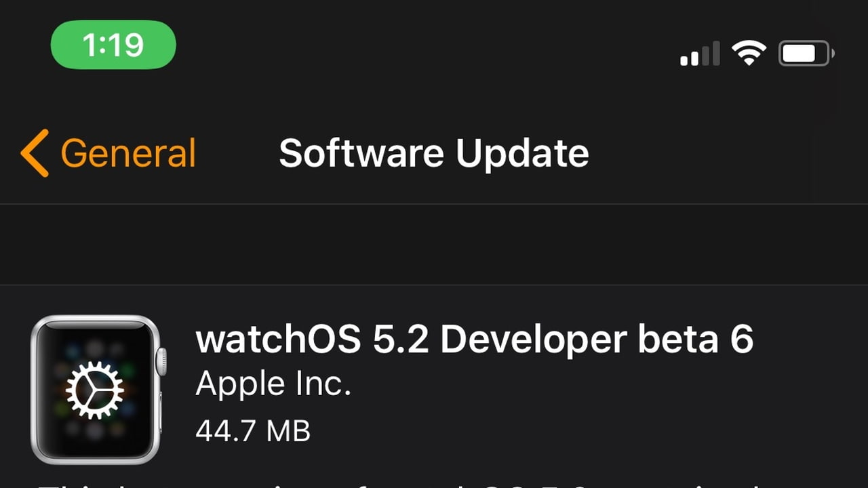Screen dimensions: 868x488
Task: Tap the digital crown on watch image
Action: point(161,361)
